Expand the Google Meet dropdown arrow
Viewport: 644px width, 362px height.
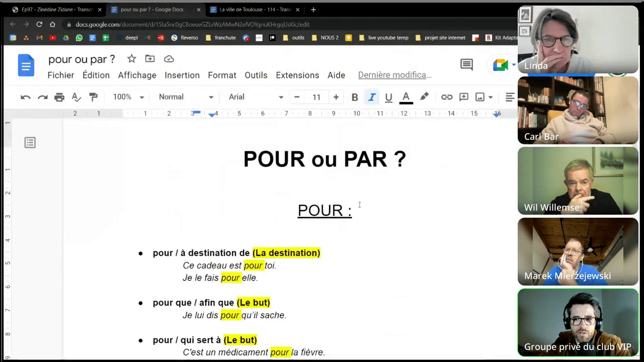click(x=514, y=65)
